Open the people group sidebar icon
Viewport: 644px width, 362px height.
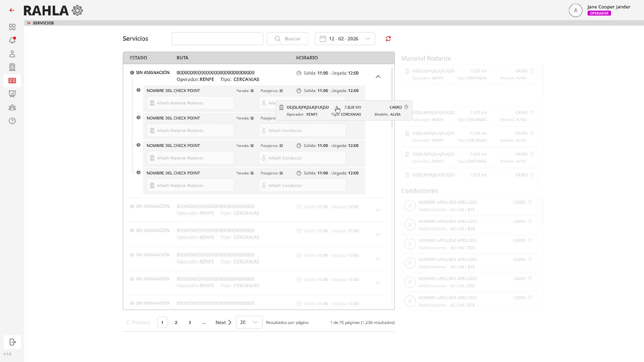12,107
